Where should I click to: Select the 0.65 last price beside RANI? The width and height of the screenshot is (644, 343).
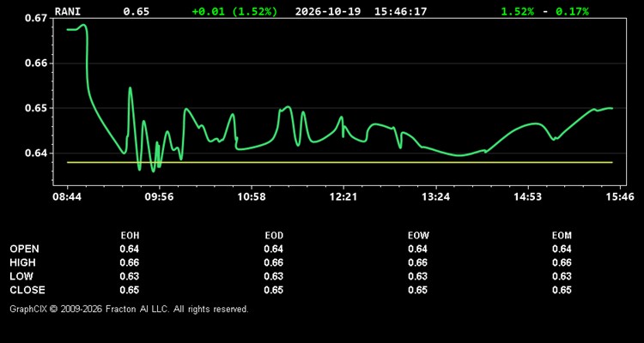137,11
